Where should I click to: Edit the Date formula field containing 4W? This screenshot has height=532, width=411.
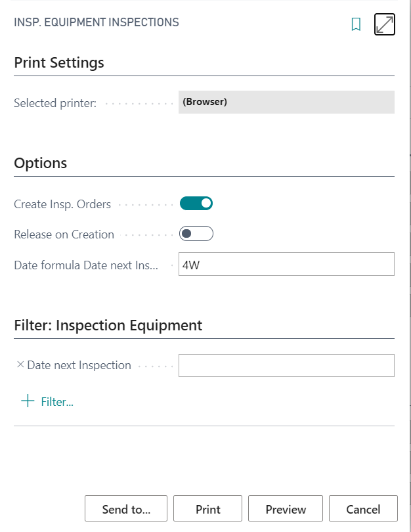point(286,264)
